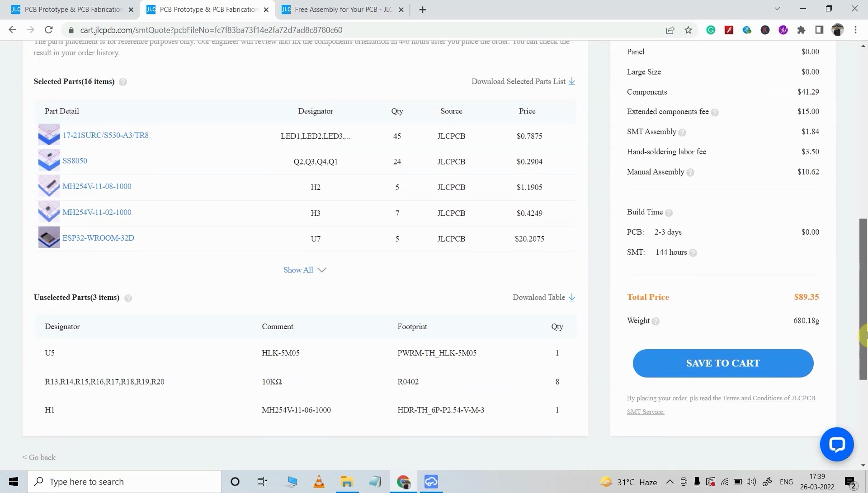View SMT Assembly fee info icon
This screenshot has width=868, height=493.
point(682,132)
